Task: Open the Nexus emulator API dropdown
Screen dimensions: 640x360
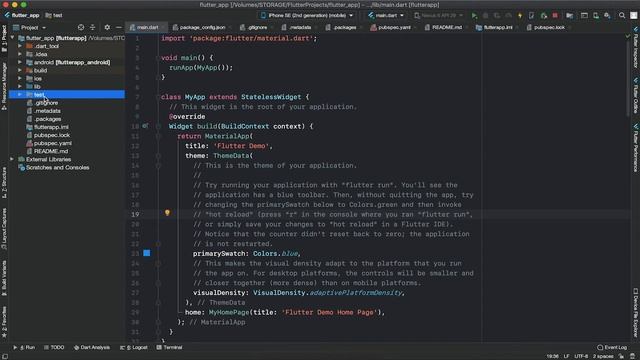Action: (x=439, y=16)
